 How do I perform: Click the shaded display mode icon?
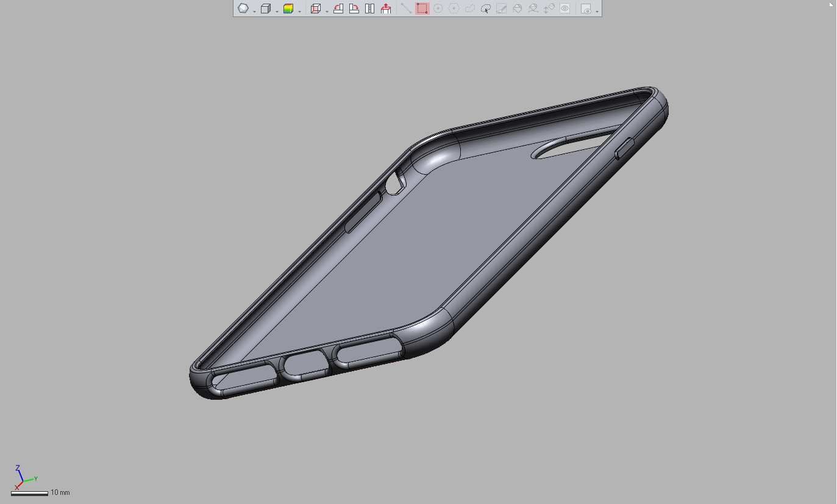pyautogui.click(x=243, y=9)
